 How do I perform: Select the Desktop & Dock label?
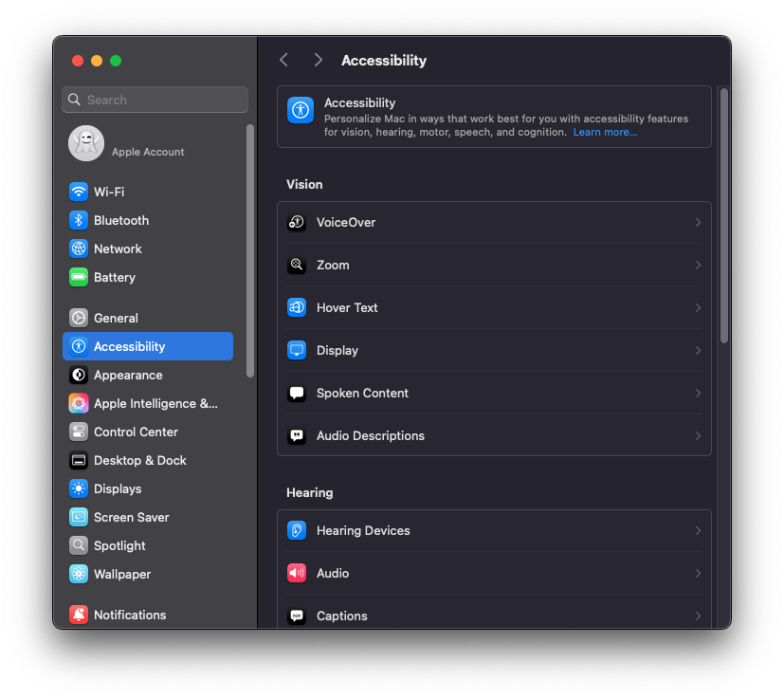tap(140, 460)
